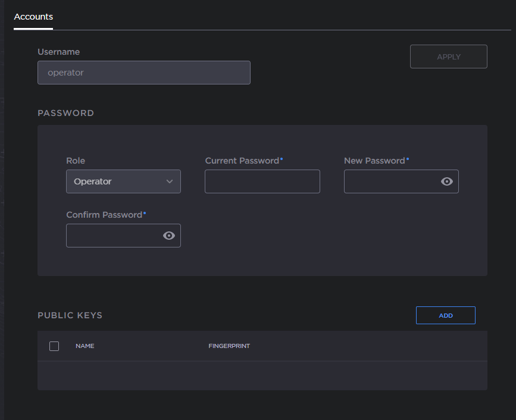The height and width of the screenshot is (420, 516).
Task: Focus the Username field containing operator
Action: pyautogui.click(x=143, y=73)
